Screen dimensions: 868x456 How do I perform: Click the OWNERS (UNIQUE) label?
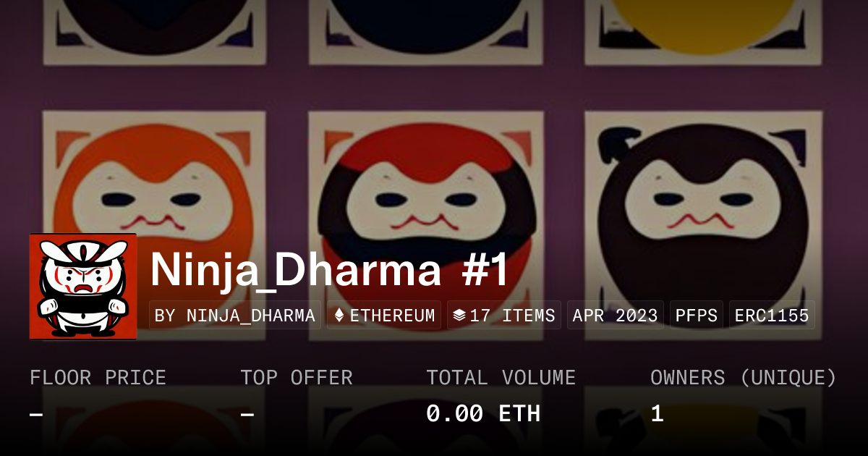pos(744,378)
